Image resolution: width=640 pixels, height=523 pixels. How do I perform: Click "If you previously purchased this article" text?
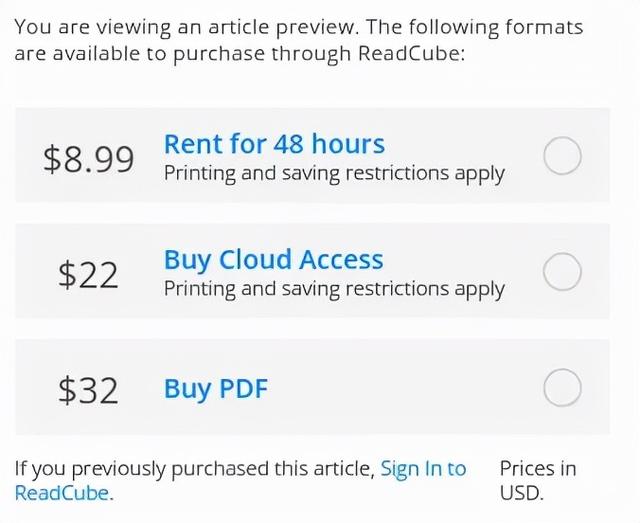click(x=195, y=468)
